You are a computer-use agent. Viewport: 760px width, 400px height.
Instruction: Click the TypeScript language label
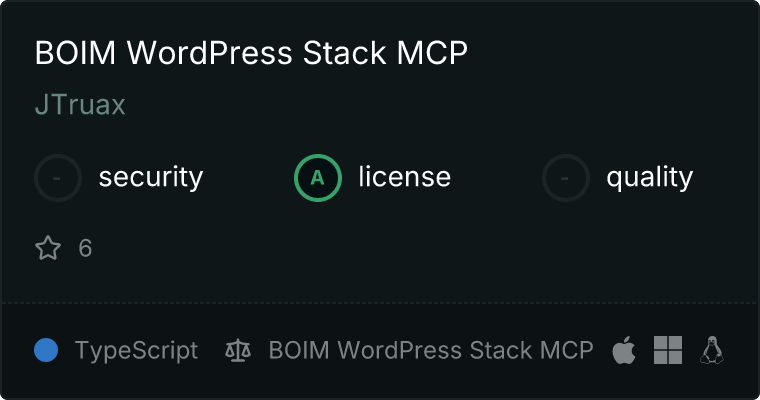pos(136,351)
